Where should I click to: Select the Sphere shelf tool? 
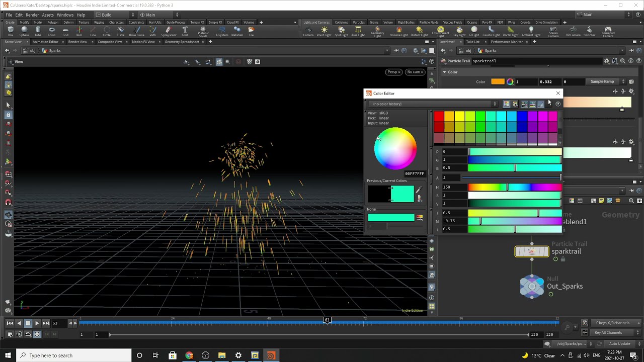24,32
